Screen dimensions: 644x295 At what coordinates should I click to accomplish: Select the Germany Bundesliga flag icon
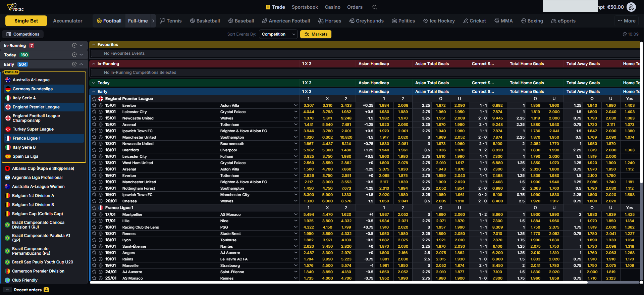click(x=8, y=89)
